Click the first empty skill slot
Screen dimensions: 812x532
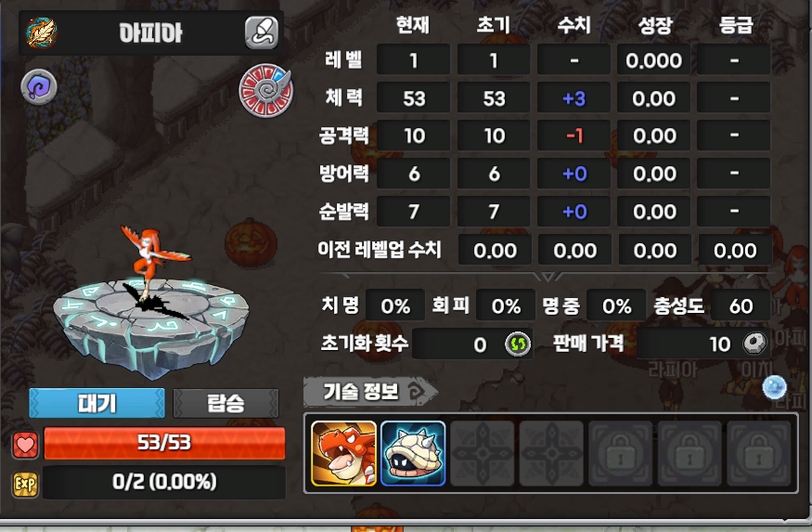[x=483, y=453]
